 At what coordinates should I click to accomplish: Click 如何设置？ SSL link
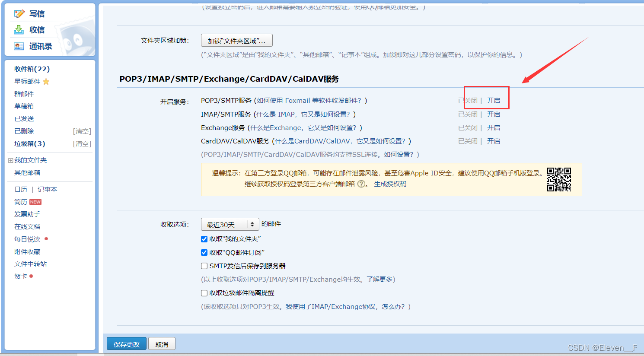[x=399, y=155]
